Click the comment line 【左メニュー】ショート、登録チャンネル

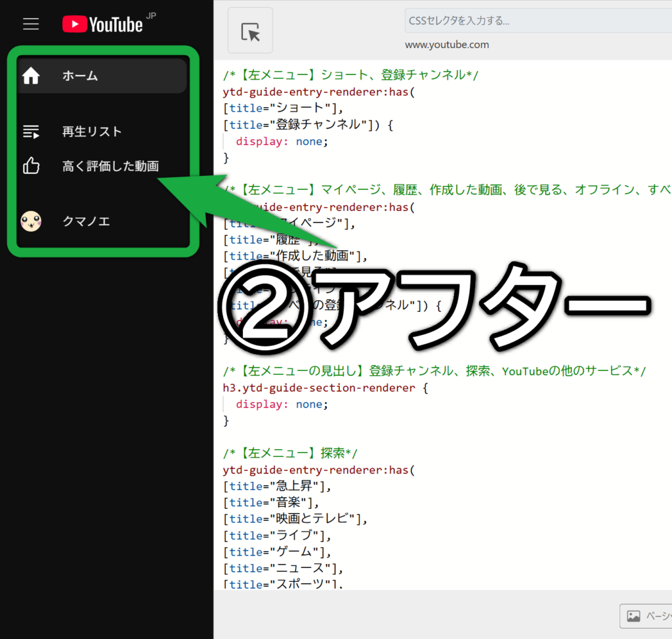350,75
